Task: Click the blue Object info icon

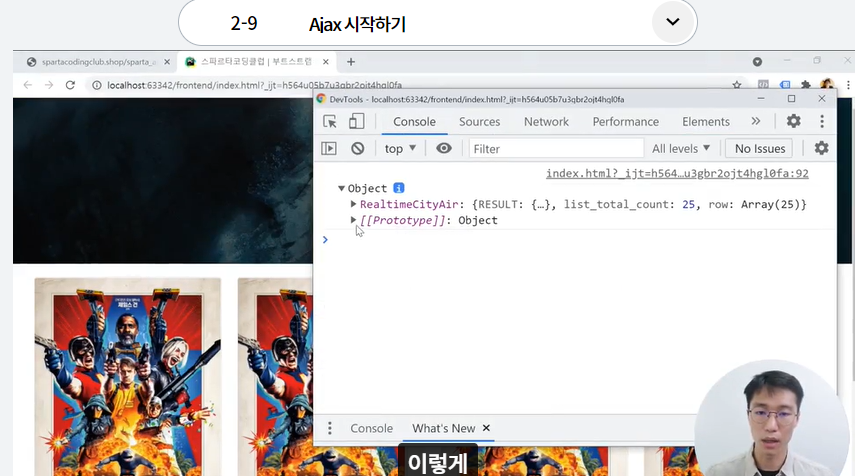Action: [x=399, y=188]
